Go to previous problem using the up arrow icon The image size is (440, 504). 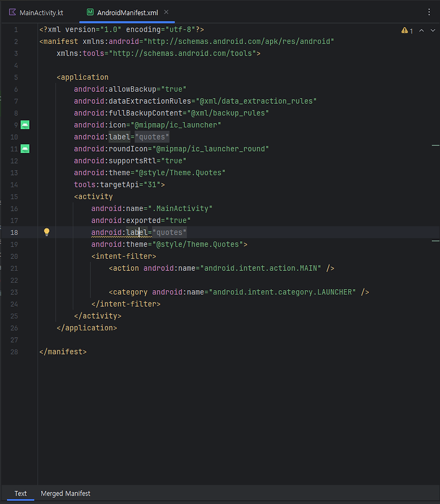(421, 31)
